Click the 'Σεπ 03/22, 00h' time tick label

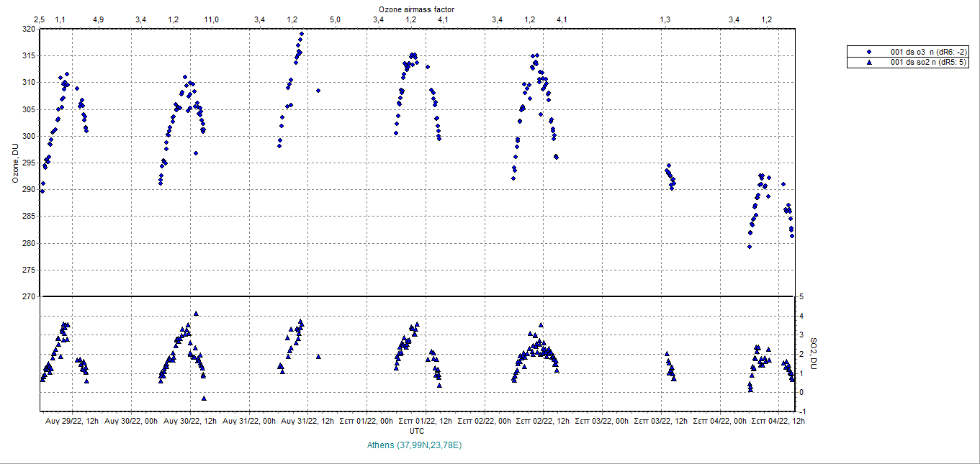click(602, 420)
